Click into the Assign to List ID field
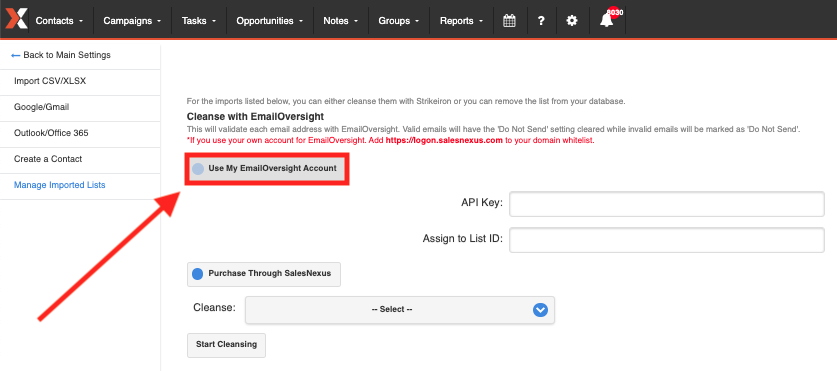This screenshot has width=837, height=371. 667,240
